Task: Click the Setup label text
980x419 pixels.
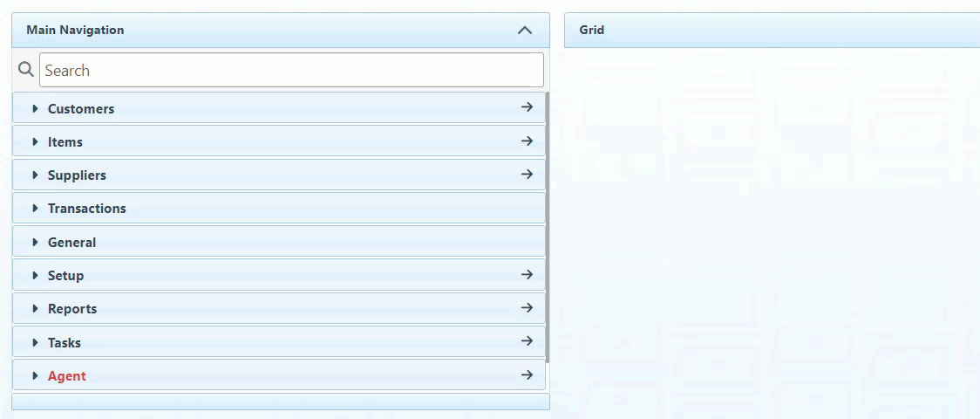Action: (66, 276)
